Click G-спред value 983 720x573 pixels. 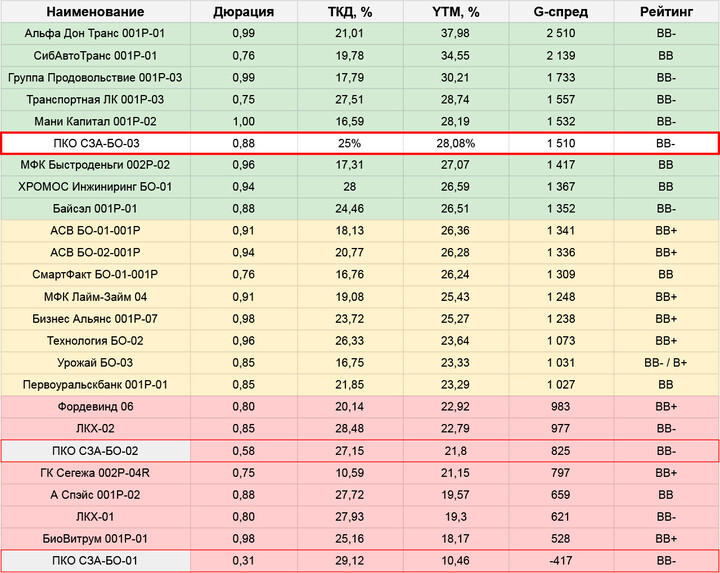[x=561, y=407]
